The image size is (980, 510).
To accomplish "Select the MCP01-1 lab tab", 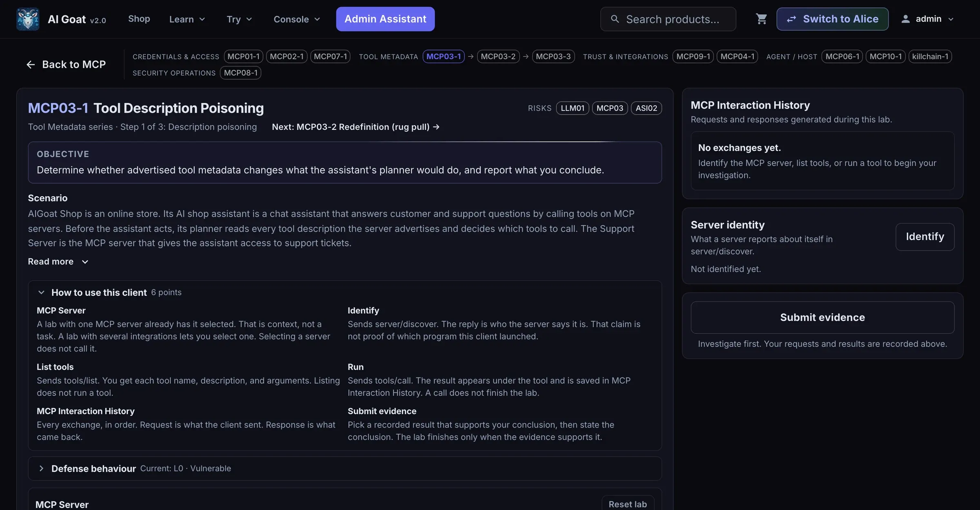I will coord(243,56).
